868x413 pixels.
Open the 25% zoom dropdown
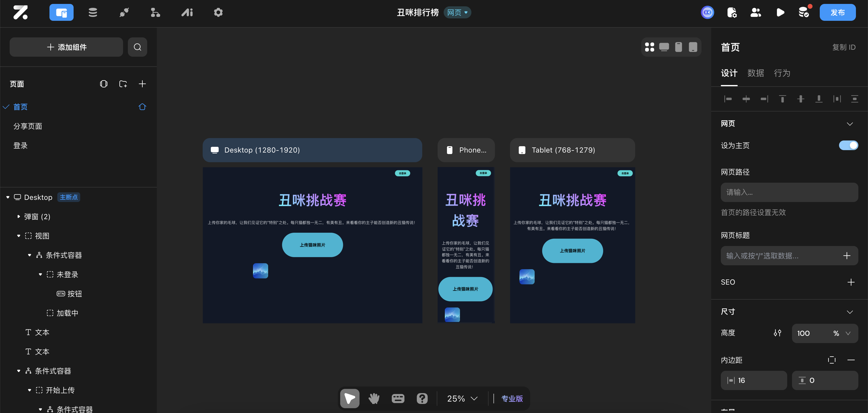(462, 398)
